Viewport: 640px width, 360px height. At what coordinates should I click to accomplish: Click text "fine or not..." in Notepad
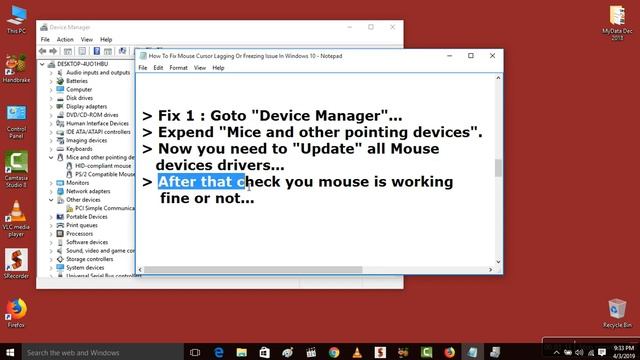[x=207, y=198]
